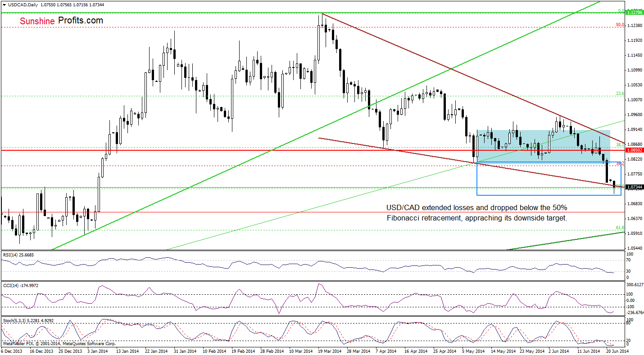This screenshot has height=355, width=644.
Task: Click the -236.6764 value on CCI scale
Action: (x=636, y=312)
